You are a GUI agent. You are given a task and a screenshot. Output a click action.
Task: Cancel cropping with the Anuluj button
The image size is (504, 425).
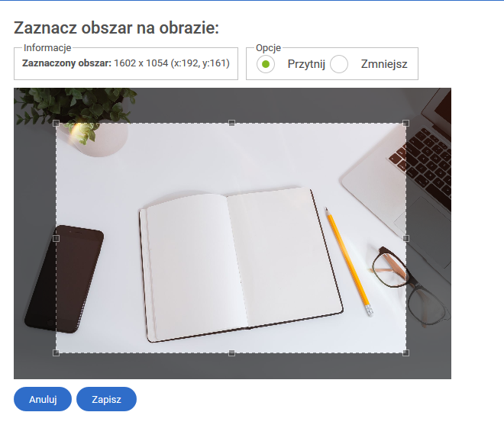click(43, 399)
